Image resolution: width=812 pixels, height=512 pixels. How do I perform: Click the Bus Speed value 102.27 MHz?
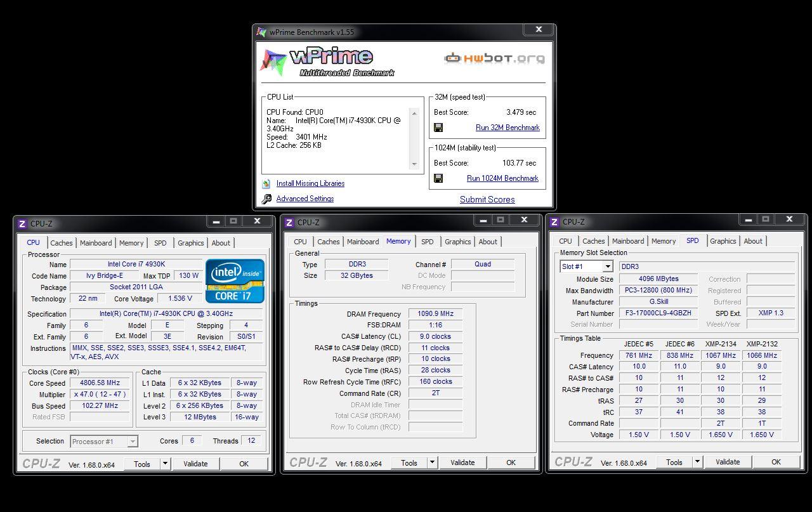100,406
